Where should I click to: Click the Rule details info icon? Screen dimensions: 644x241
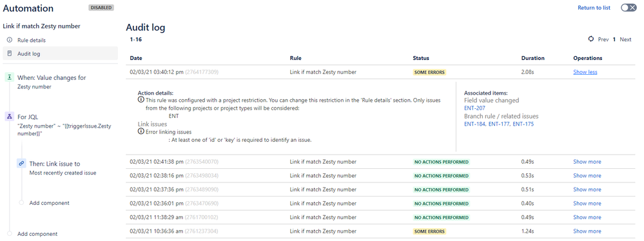coord(10,40)
